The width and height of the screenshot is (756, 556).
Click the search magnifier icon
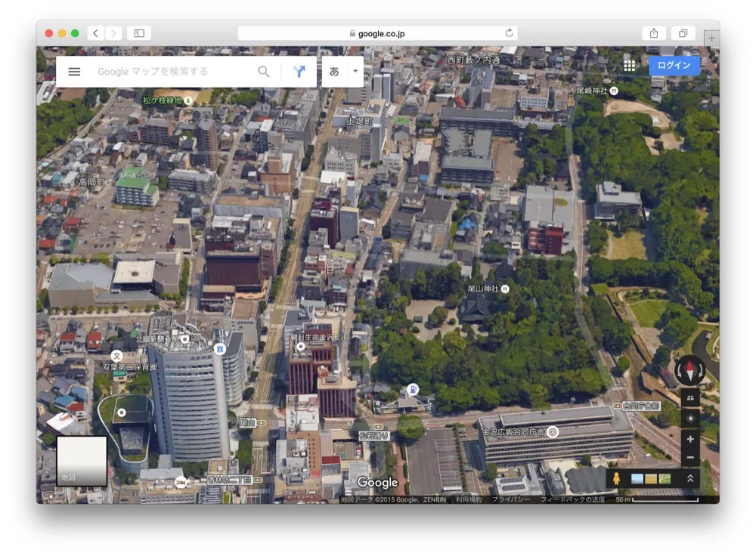[x=263, y=71]
